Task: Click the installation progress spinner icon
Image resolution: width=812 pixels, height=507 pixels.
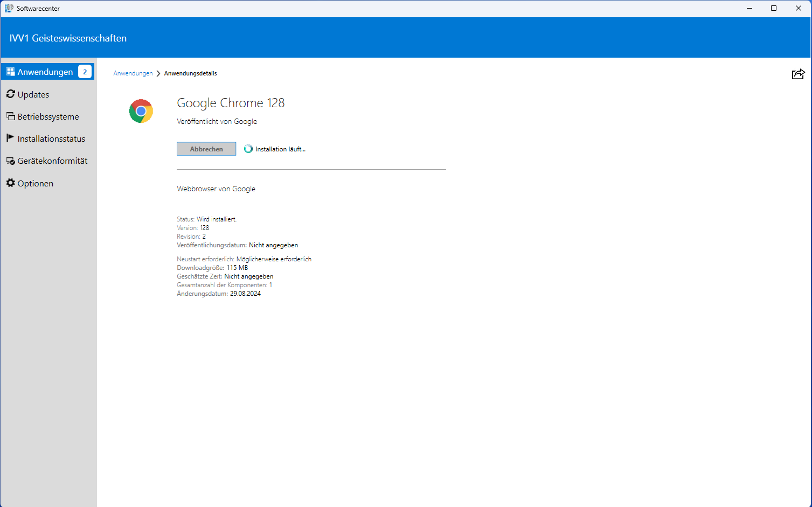Action: coord(248,149)
